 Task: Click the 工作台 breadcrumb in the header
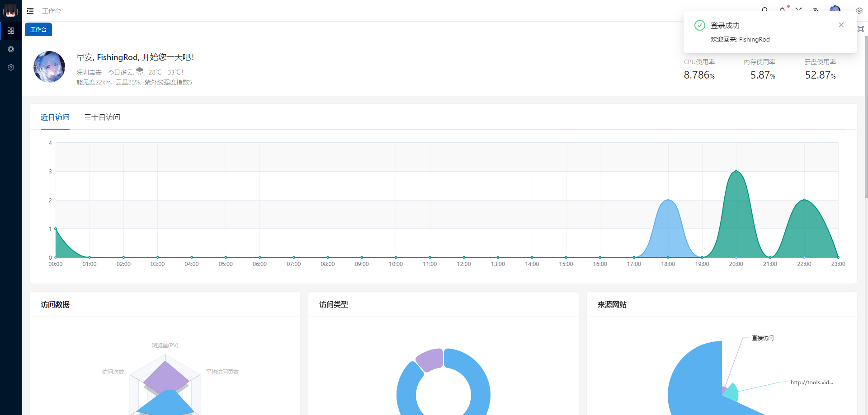coord(52,11)
